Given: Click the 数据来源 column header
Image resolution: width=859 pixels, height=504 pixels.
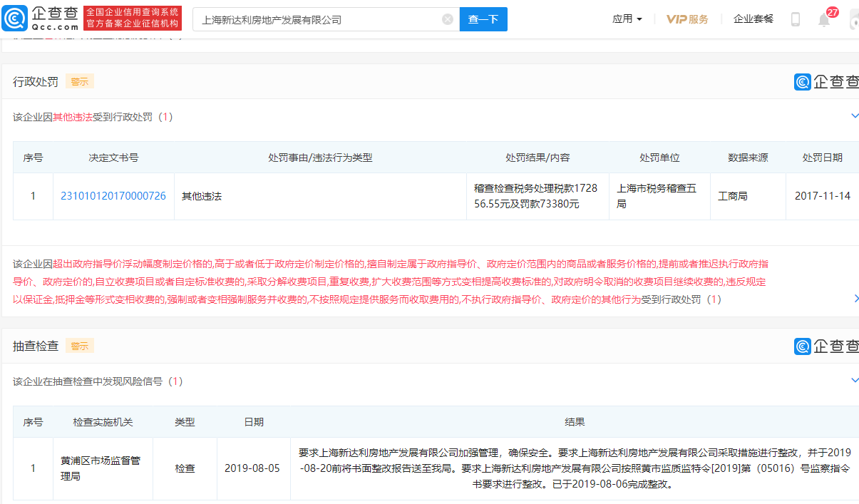Looking at the screenshot, I should [x=748, y=158].
